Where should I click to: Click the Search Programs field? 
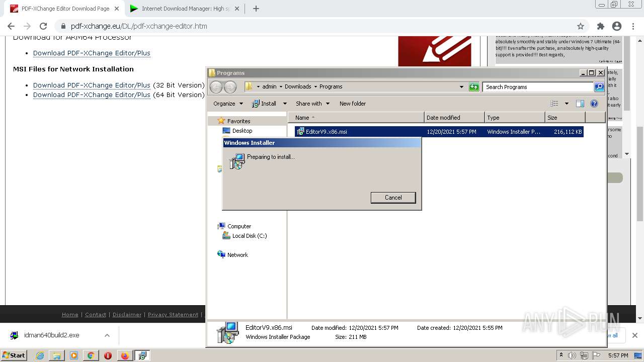[x=538, y=87]
